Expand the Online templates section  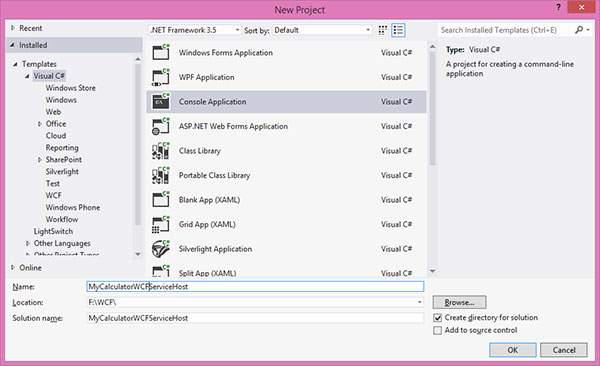click(13, 267)
